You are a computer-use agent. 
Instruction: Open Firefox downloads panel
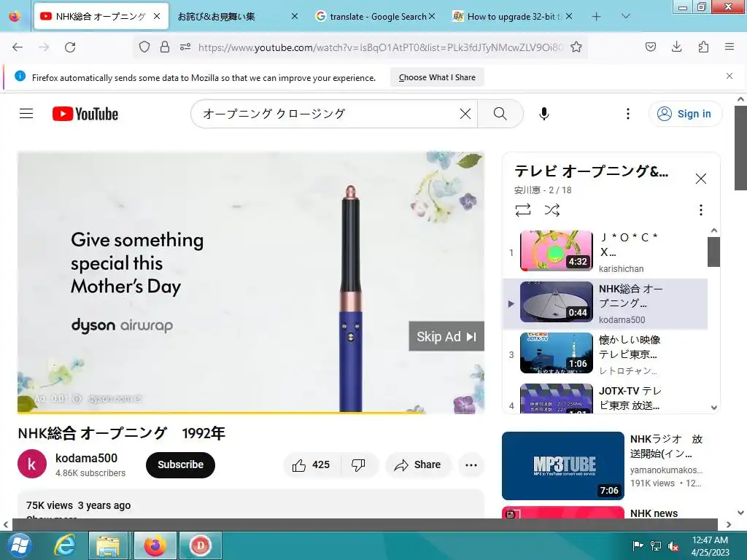(x=676, y=47)
